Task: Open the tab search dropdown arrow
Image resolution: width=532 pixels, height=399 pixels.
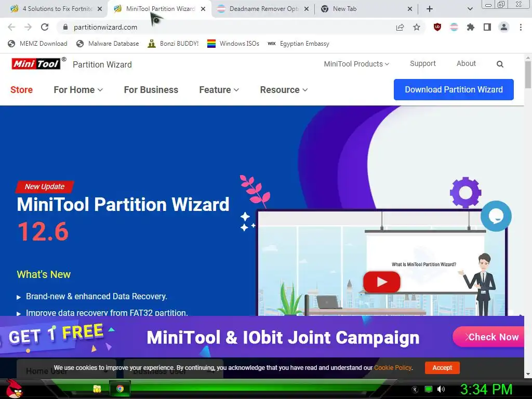Action: point(470,9)
